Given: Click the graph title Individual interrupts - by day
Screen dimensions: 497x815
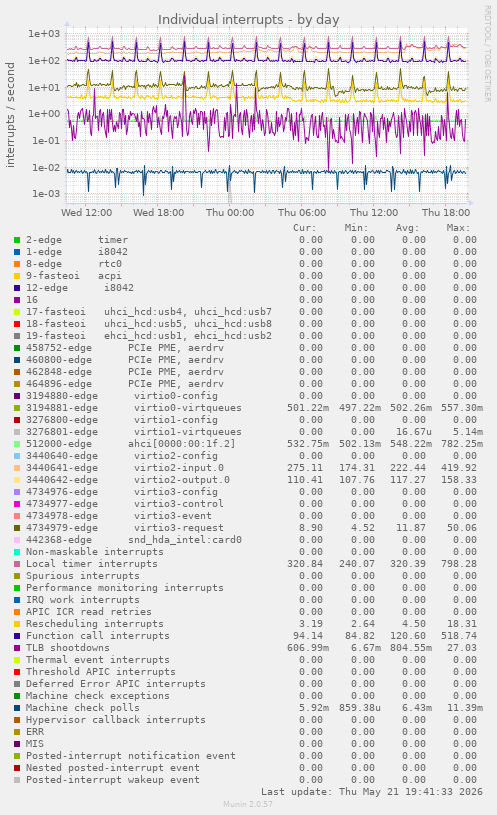Looking at the screenshot, I should coord(248,20).
